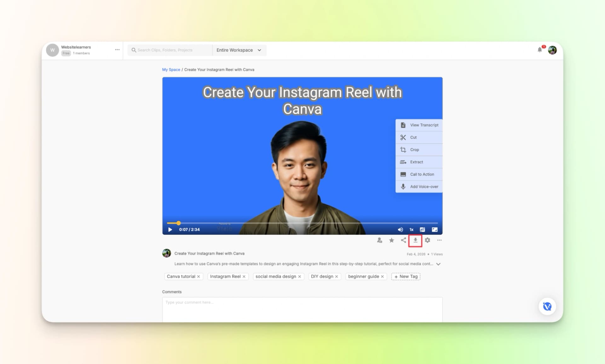Open the notifications bell
This screenshot has height=364, width=605.
click(x=540, y=50)
